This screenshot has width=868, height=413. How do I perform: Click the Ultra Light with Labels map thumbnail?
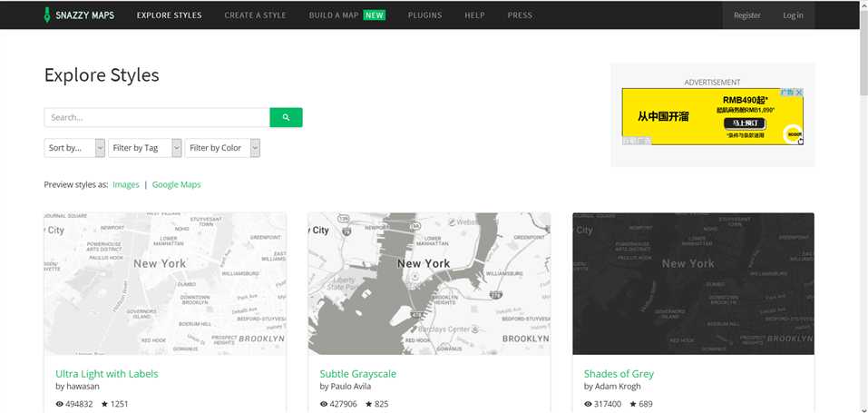coord(165,284)
